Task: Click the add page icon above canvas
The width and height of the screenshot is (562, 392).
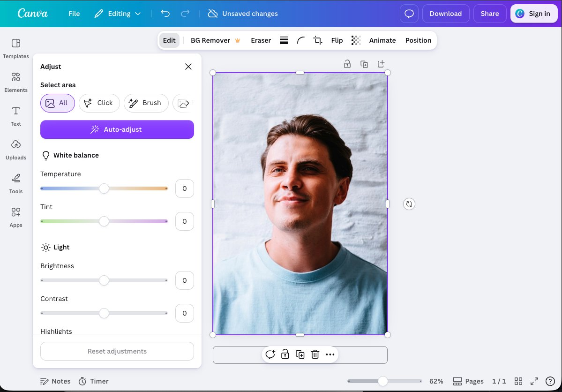Action: click(381, 64)
